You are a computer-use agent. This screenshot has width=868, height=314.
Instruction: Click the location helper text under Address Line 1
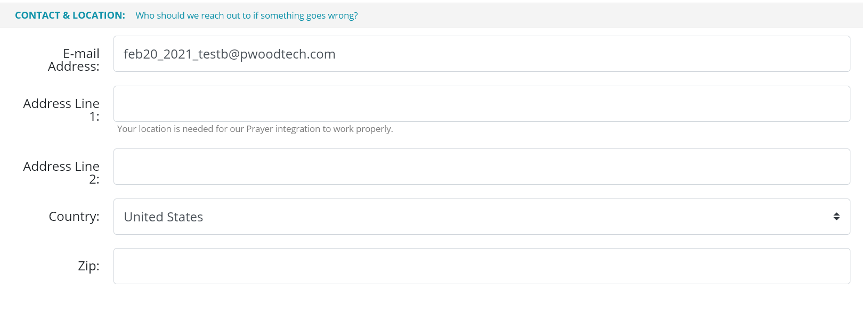(255, 129)
